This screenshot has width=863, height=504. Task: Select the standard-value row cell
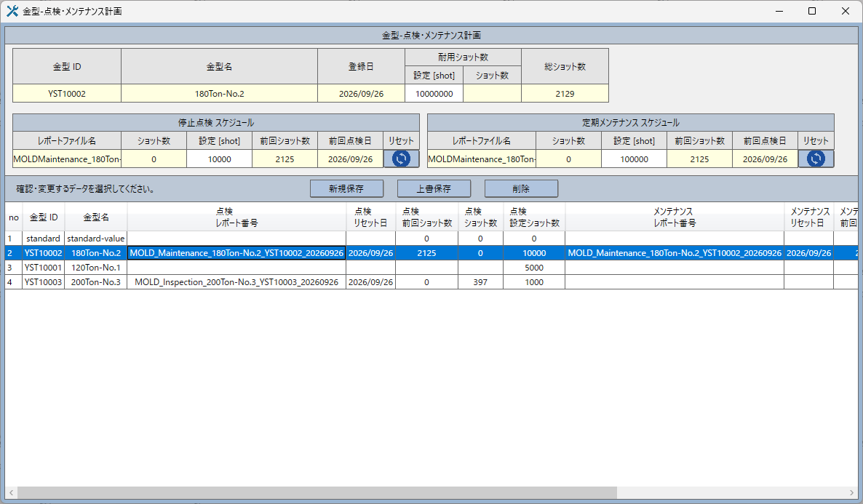point(96,239)
